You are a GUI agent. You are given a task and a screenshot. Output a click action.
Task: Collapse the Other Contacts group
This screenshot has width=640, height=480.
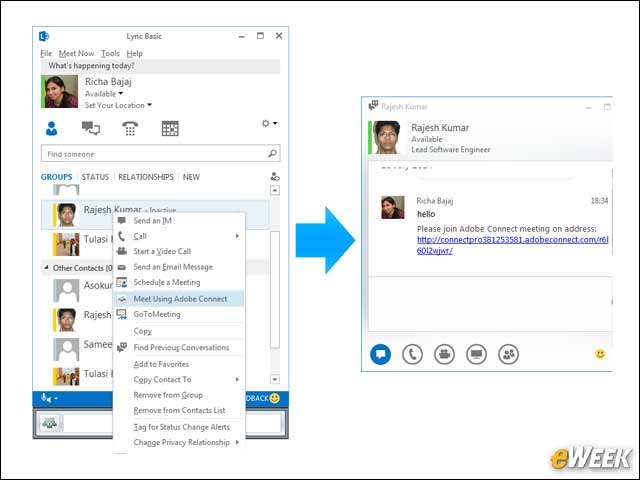click(x=46, y=267)
